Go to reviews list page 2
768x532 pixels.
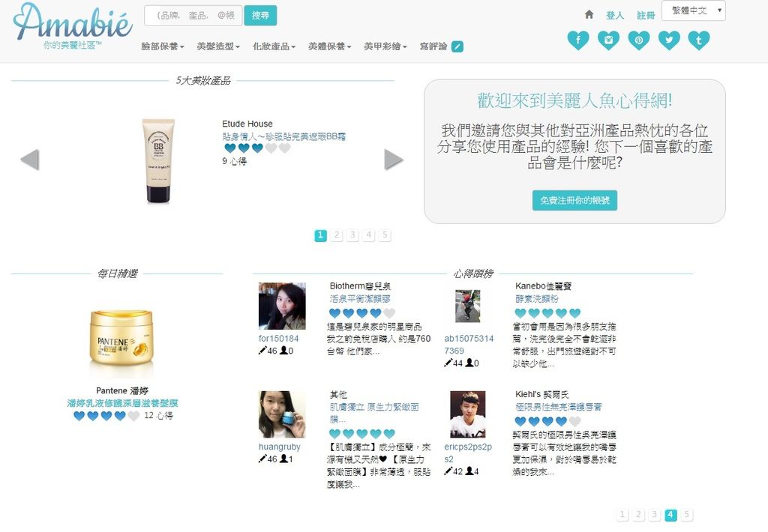point(638,514)
